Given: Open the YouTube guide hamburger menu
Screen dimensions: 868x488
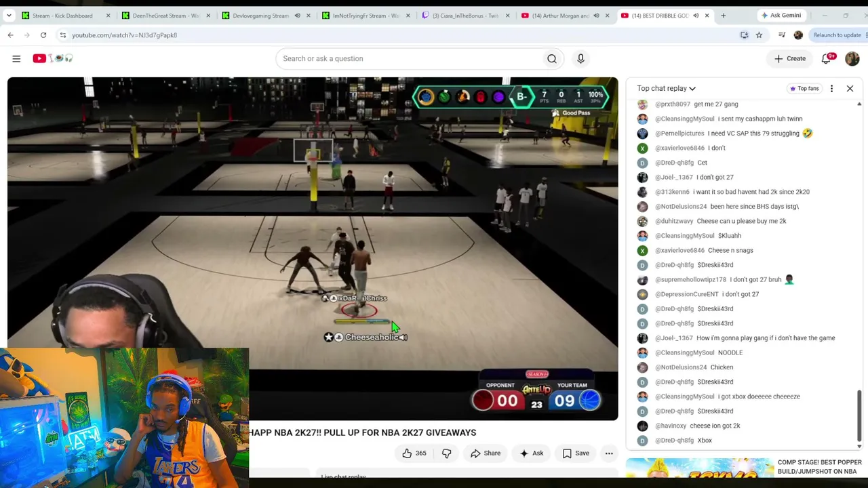Looking at the screenshot, I should pos(16,58).
